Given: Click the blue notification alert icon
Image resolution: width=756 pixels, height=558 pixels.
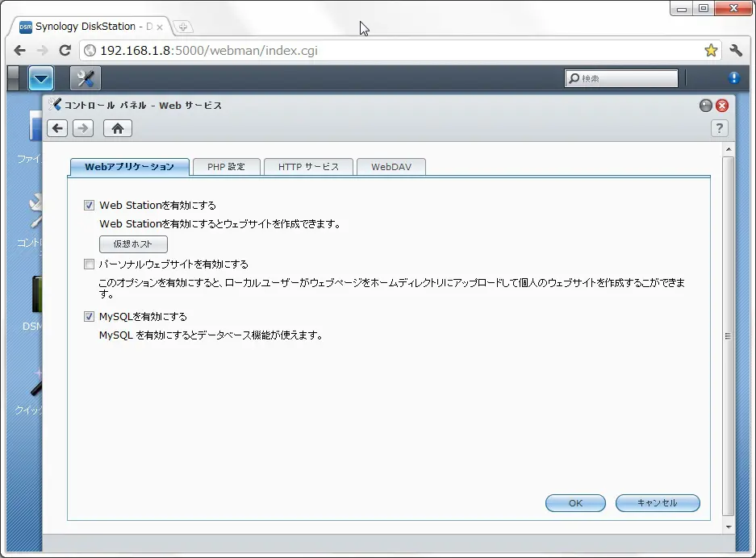Looking at the screenshot, I should pyautogui.click(x=734, y=77).
